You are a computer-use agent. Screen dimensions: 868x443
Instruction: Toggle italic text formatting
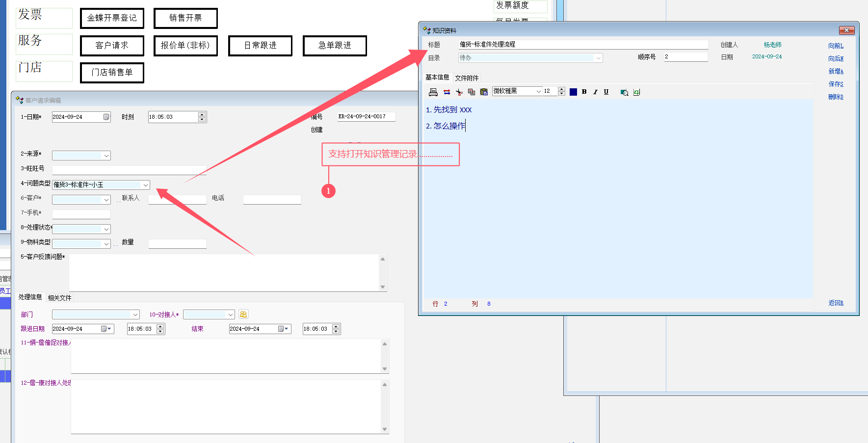pos(595,92)
